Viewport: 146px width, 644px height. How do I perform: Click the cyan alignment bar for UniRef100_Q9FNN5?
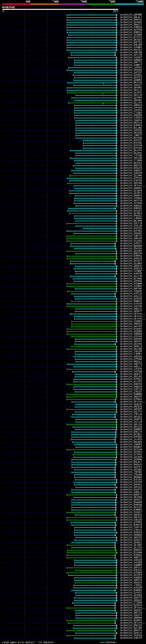tap(92, 15)
